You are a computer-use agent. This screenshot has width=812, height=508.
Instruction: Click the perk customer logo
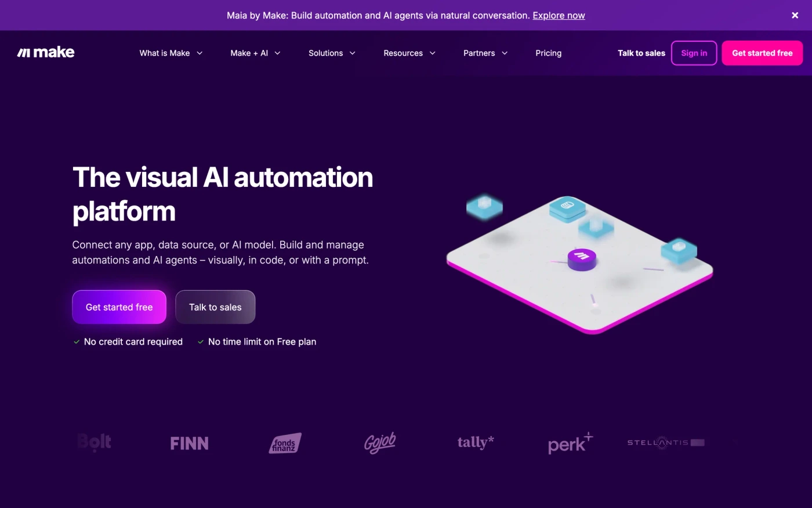pyautogui.click(x=571, y=443)
